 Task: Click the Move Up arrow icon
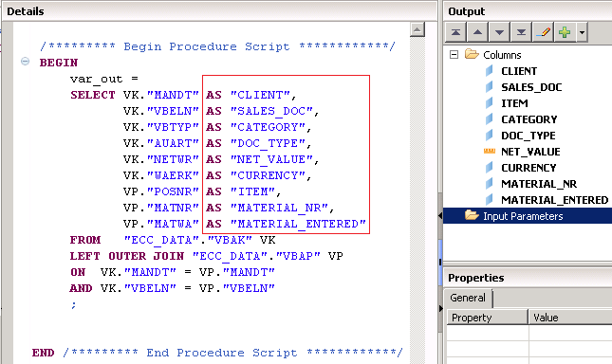point(477,32)
